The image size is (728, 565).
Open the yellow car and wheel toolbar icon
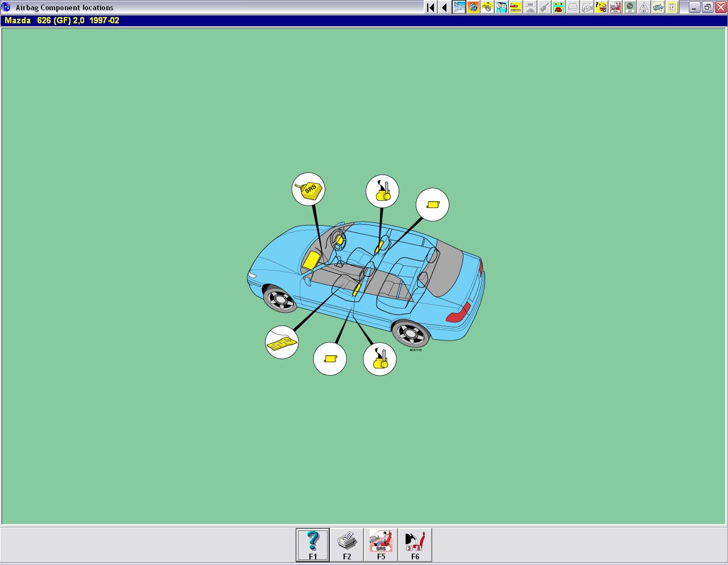click(487, 7)
